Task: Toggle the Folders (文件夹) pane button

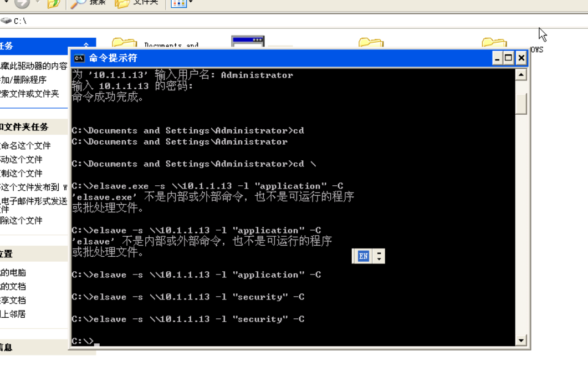Action: (136, 3)
